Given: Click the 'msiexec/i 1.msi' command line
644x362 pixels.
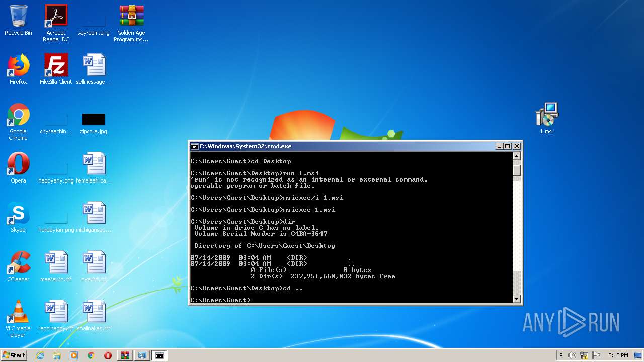Looking at the screenshot, I should click(x=267, y=198).
